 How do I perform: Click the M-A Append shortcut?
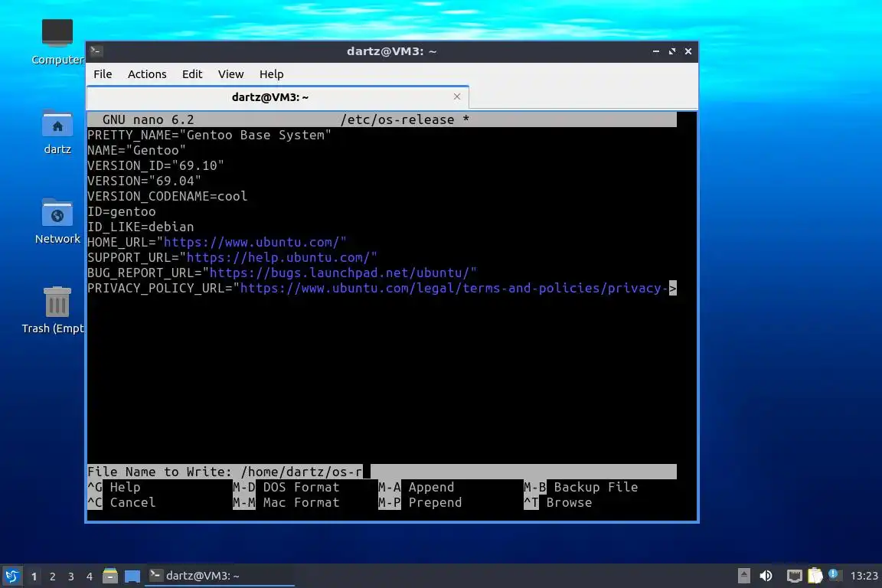pos(416,487)
